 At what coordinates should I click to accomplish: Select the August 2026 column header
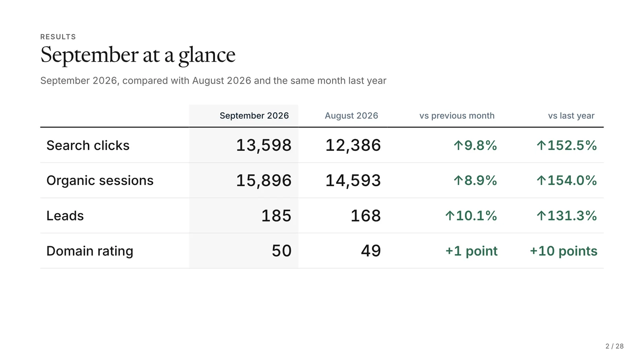click(x=351, y=116)
